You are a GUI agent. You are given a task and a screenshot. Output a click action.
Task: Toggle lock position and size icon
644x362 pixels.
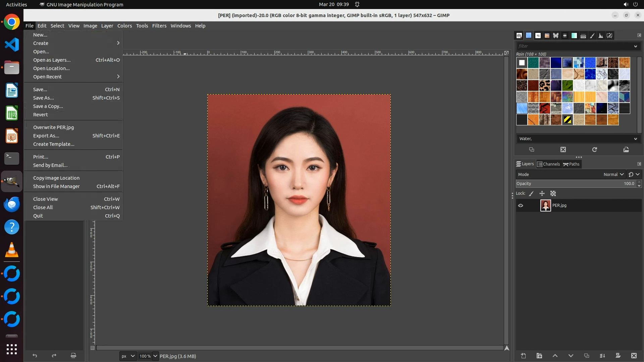coord(542,193)
